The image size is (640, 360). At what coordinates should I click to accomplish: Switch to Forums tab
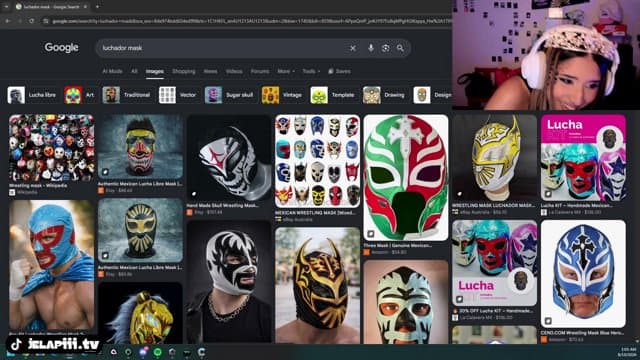[x=260, y=71]
